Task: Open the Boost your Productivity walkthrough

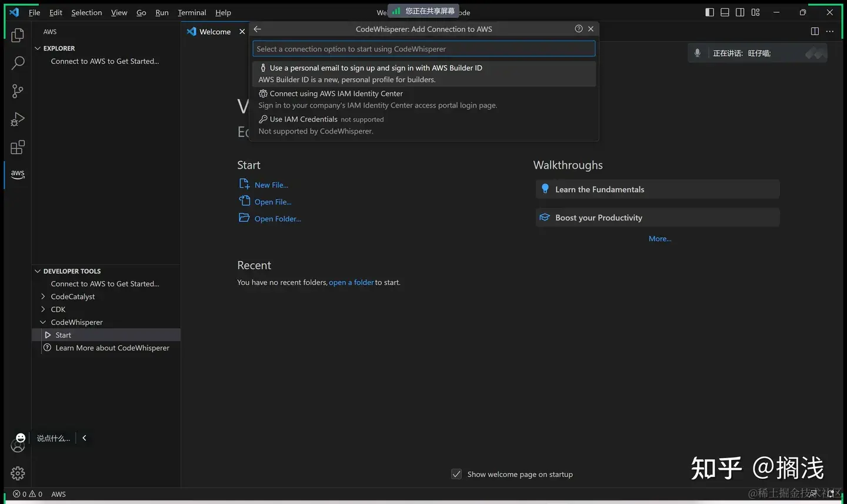Action: pos(658,218)
